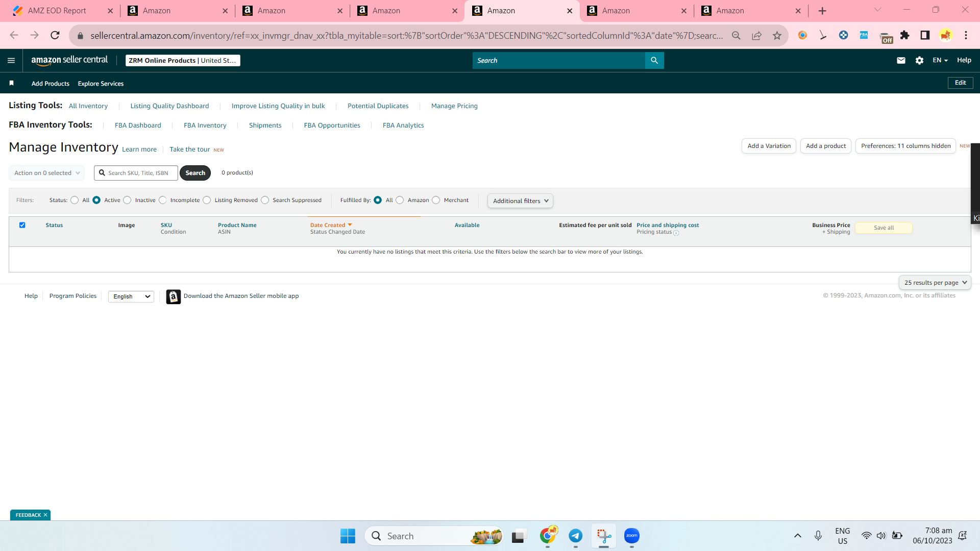
Task: Open the Chrome side panel icon
Action: click(x=925, y=35)
